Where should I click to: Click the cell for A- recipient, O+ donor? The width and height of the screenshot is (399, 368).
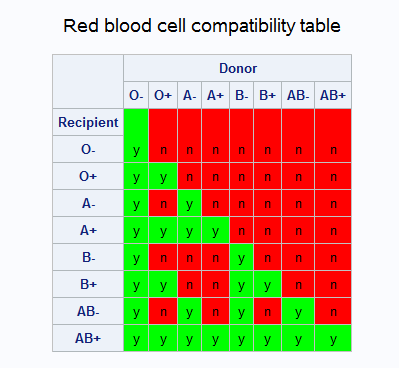point(163,203)
